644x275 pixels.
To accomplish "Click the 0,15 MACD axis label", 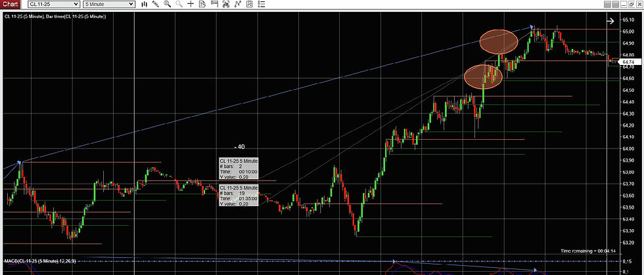I will pos(627,261).
